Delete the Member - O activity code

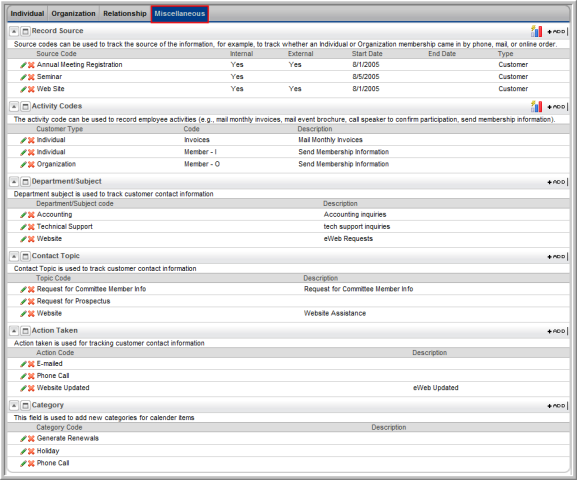point(31,165)
